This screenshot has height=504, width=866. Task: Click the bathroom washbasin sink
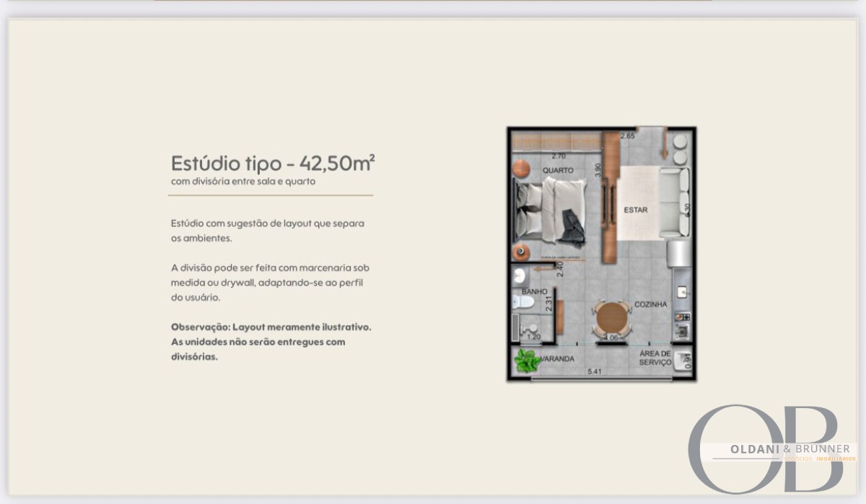521,274
